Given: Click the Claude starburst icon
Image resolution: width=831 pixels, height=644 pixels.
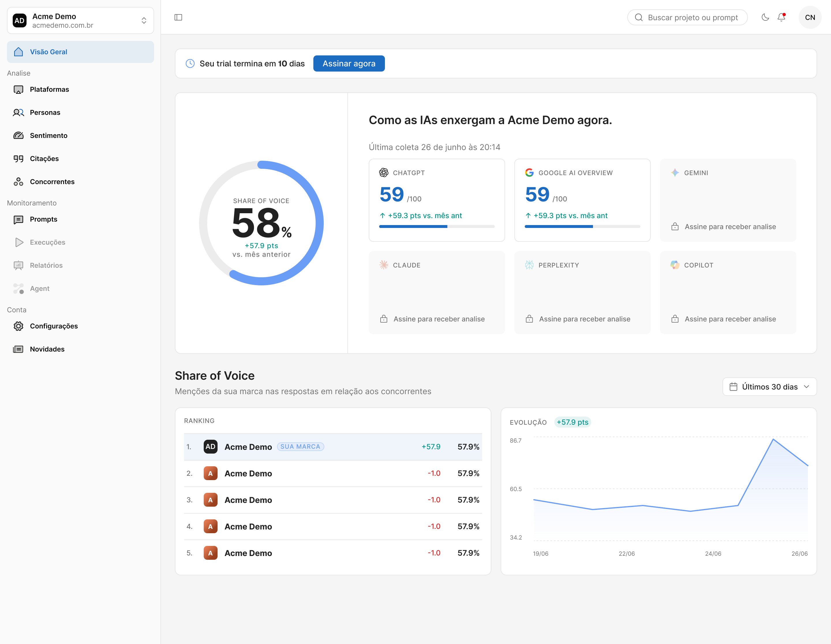Looking at the screenshot, I should click(383, 265).
